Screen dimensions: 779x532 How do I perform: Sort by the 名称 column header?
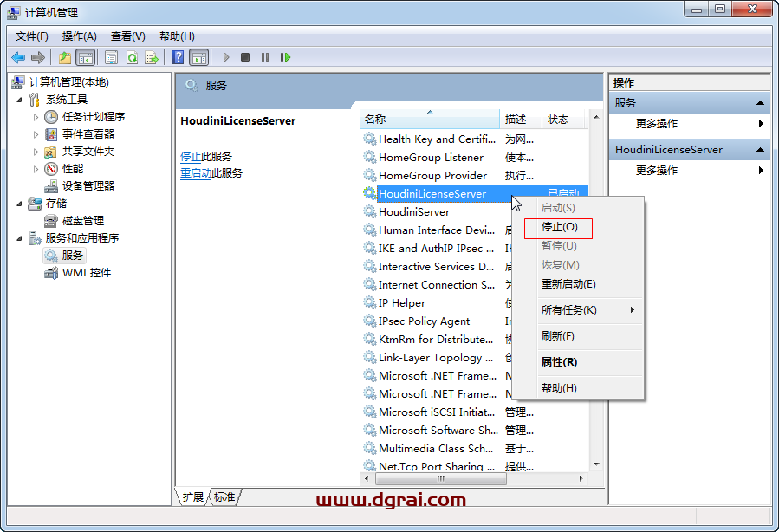click(430, 120)
